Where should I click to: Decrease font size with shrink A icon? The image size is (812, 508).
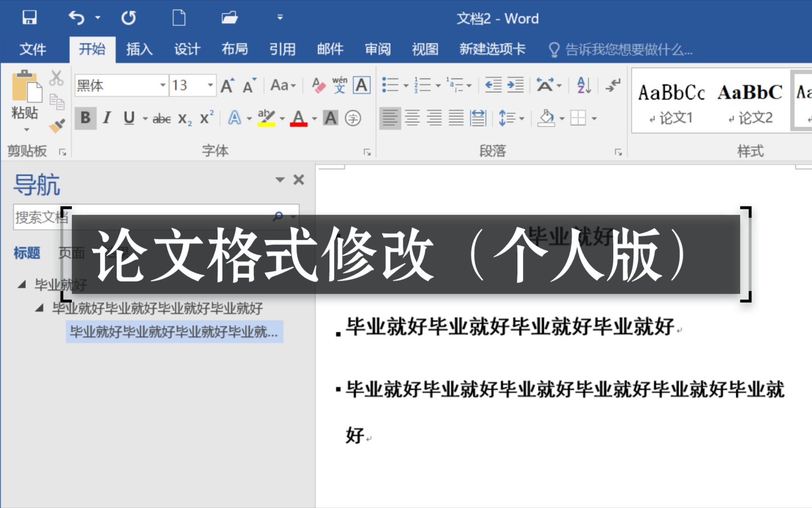pyautogui.click(x=250, y=85)
